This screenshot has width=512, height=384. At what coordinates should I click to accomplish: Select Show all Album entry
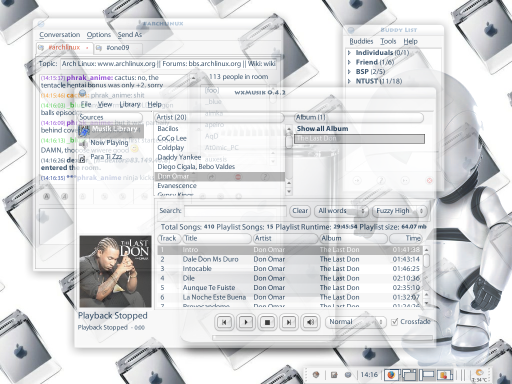tap(322, 129)
